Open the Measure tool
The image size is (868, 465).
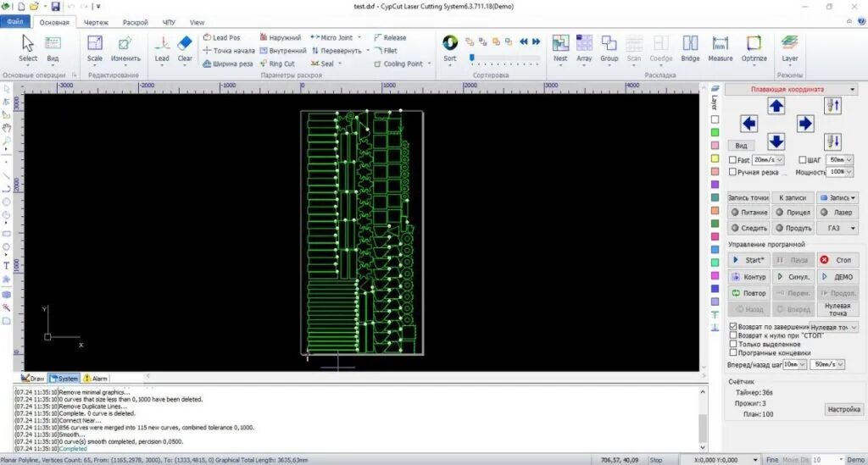tap(721, 48)
